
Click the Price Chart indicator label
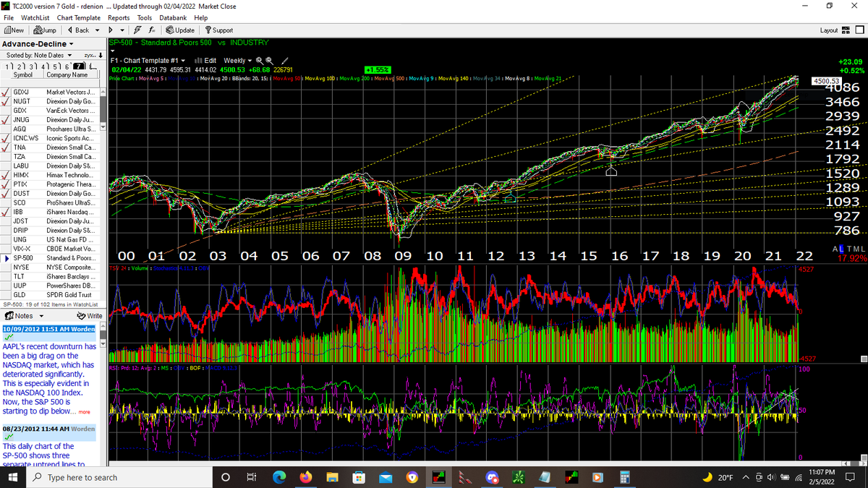pos(122,77)
